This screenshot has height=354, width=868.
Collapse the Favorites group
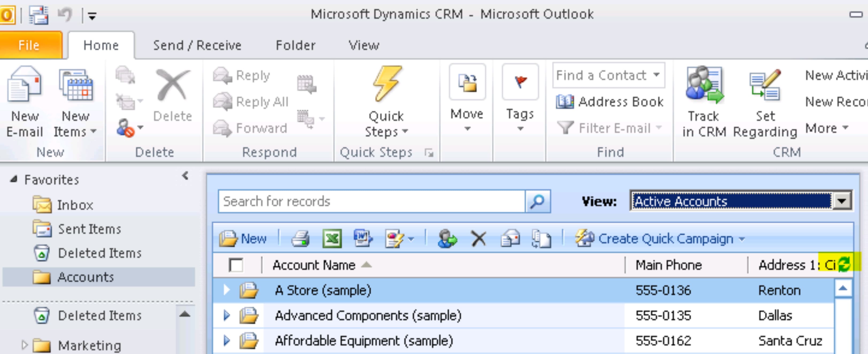coord(13,179)
